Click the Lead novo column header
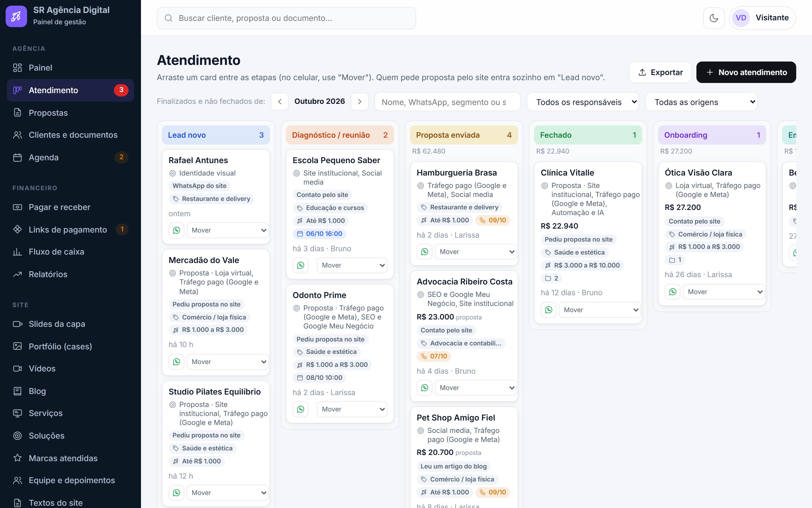 pyautogui.click(x=216, y=135)
